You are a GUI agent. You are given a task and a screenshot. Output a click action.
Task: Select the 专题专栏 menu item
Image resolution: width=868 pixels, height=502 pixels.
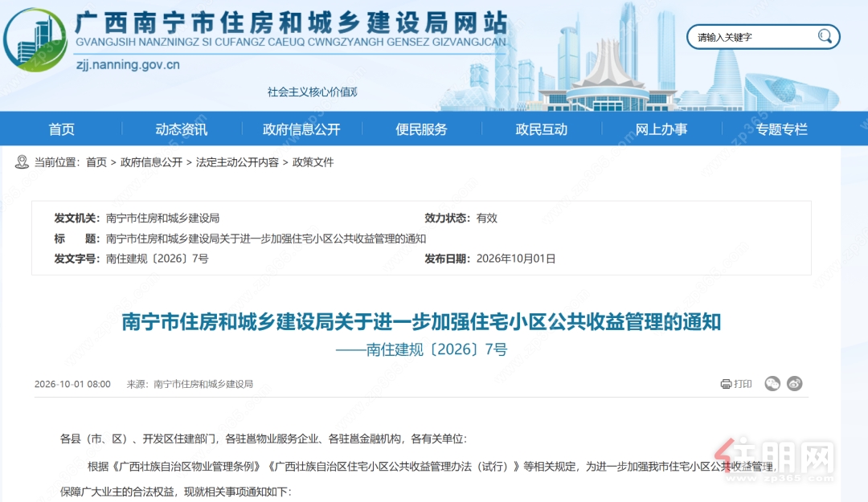782,129
